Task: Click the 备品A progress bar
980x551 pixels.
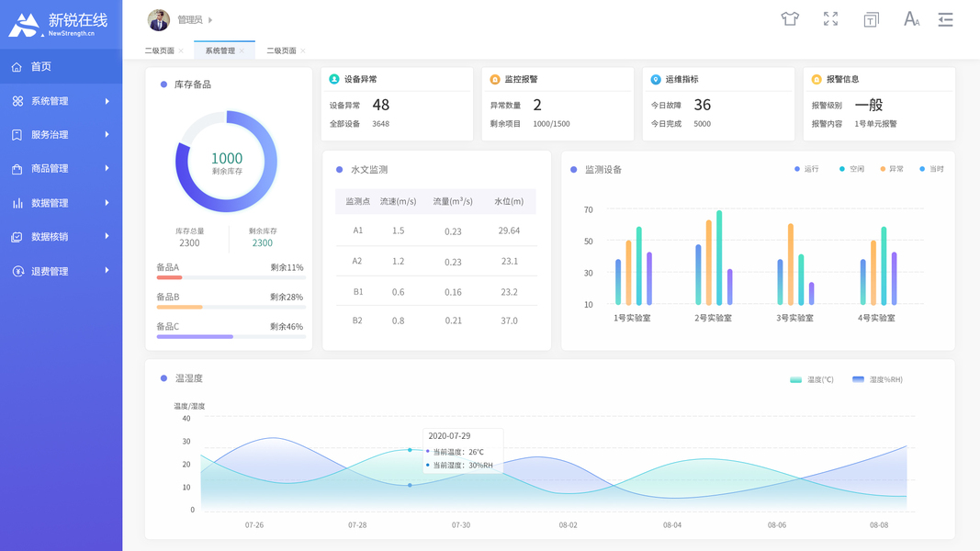Action: (x=231, y=277)
